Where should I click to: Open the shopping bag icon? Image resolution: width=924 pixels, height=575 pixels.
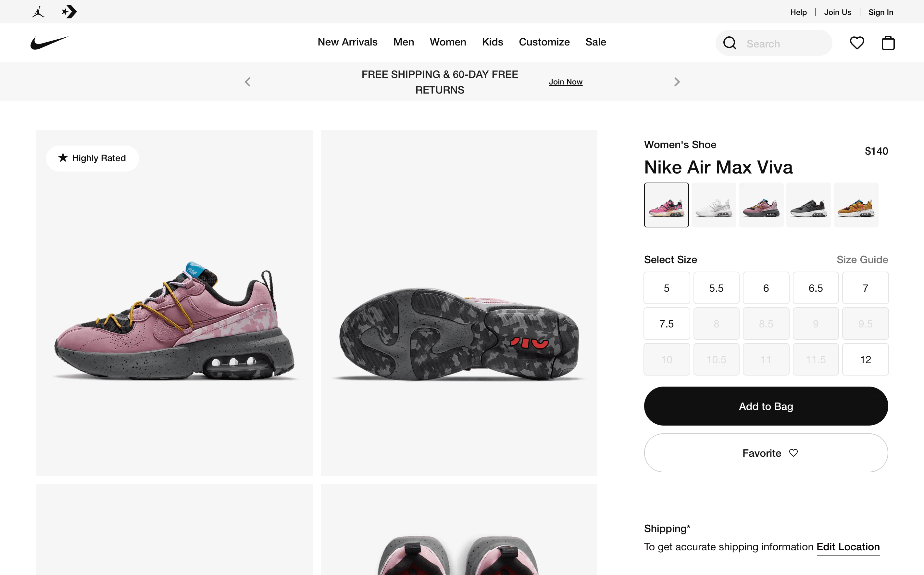pos(888,43)
